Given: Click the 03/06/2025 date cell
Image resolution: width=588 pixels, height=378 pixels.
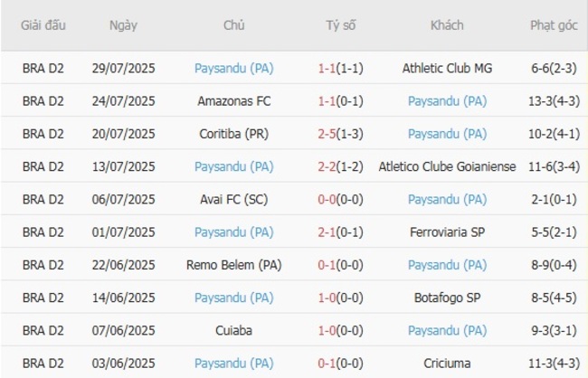Looking at the screenshot, I should point(123,364).
